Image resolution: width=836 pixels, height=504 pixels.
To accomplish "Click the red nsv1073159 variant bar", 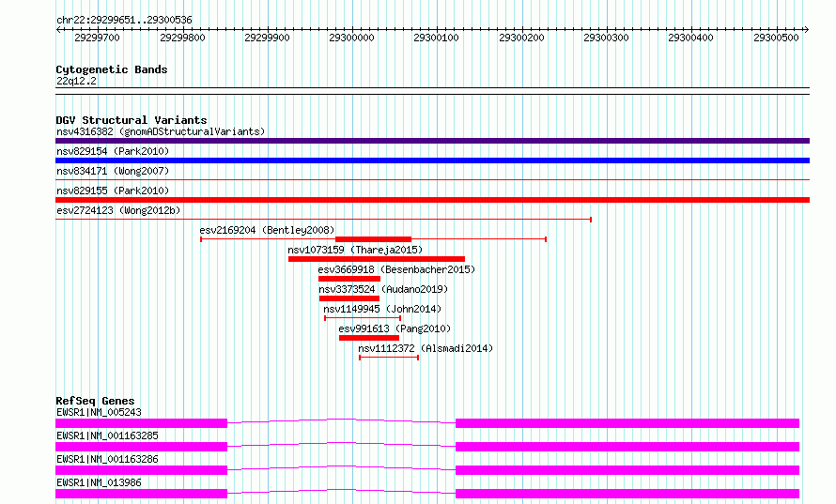I will pos(377,259).
